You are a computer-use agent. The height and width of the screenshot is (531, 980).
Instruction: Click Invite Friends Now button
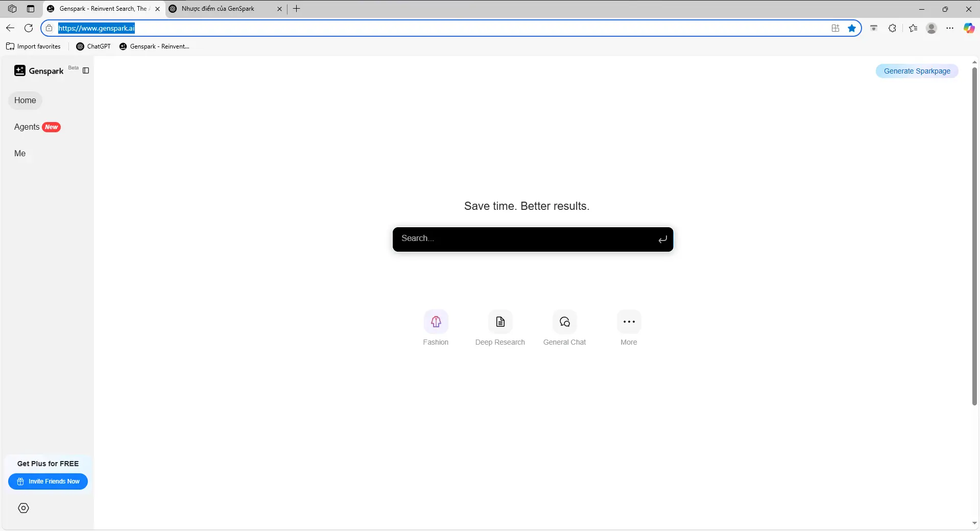(x=48, y=481)
